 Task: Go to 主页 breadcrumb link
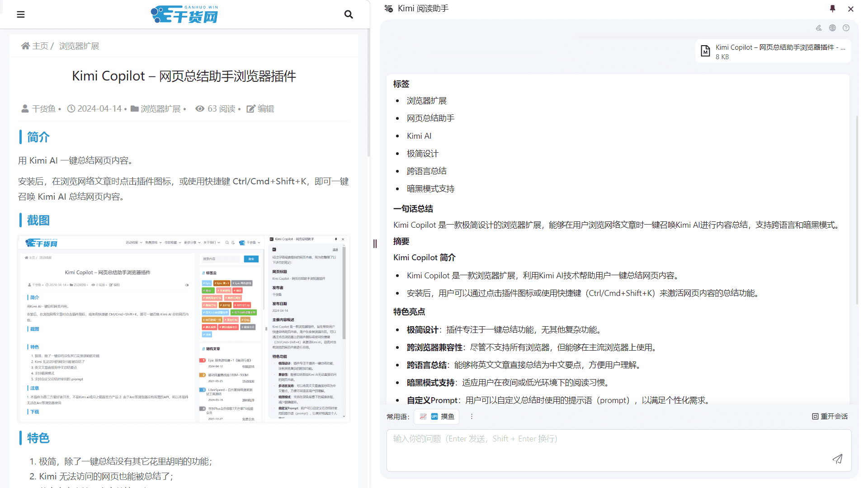pos(40,46)
